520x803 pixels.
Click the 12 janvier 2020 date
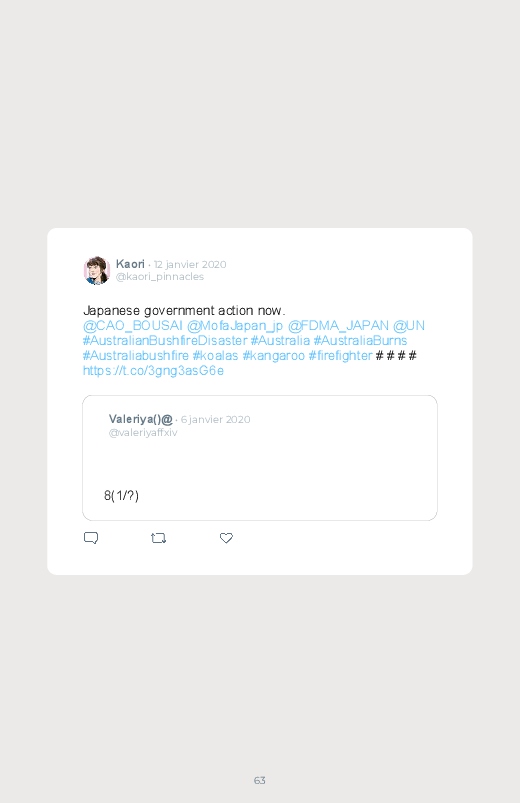pyautogui.click(x=190, y=264)
